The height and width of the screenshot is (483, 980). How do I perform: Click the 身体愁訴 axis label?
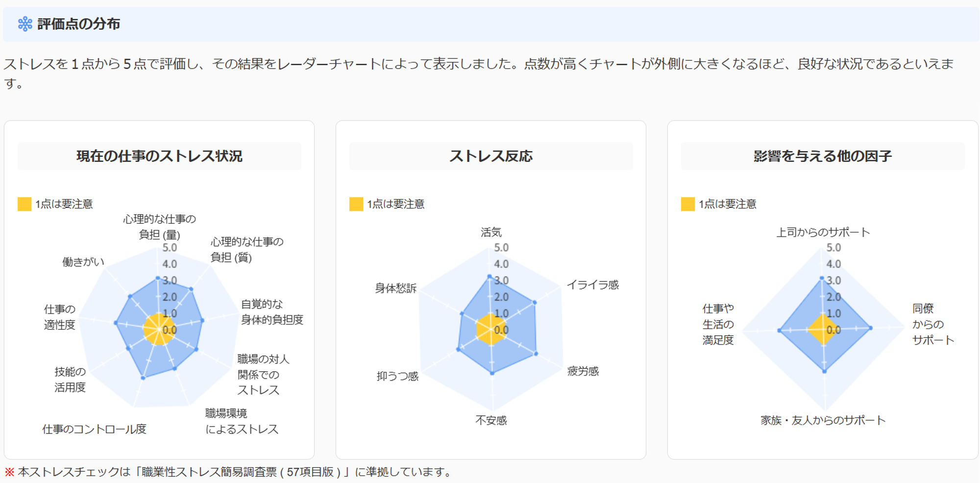pyautogui.click(x=396, y=288)
